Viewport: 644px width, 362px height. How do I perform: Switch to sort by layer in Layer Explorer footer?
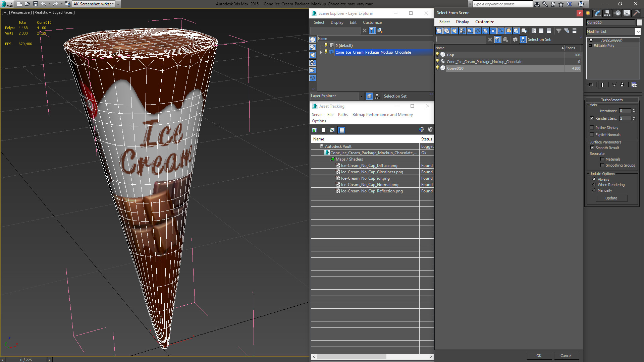pyautogui.click(x=369, y=96)
